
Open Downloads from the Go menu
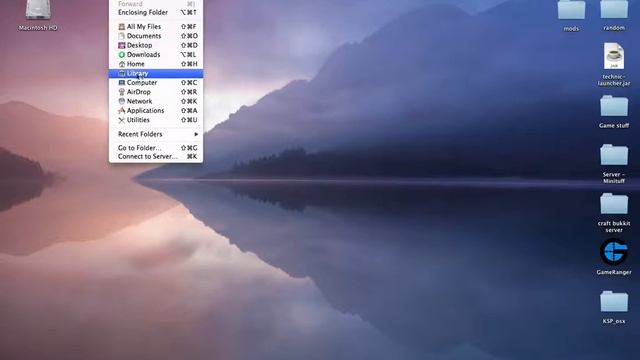[x=156, y=55]
